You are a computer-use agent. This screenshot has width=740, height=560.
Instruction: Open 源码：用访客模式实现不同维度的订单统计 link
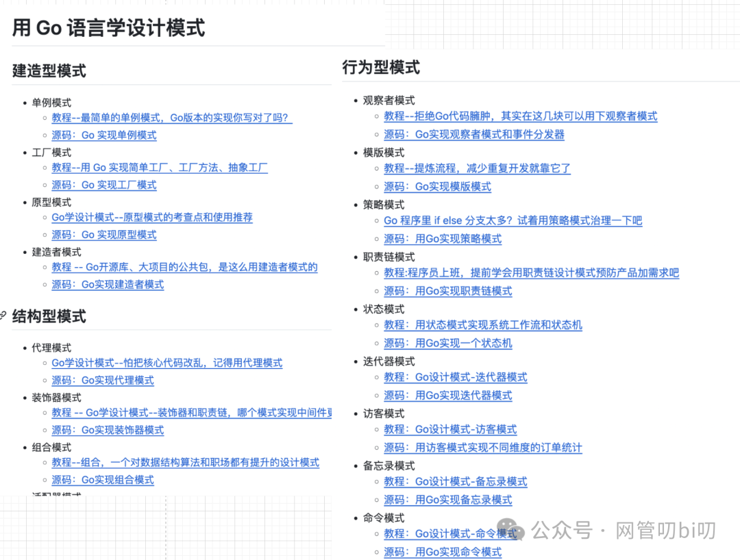tap(483, 448)
